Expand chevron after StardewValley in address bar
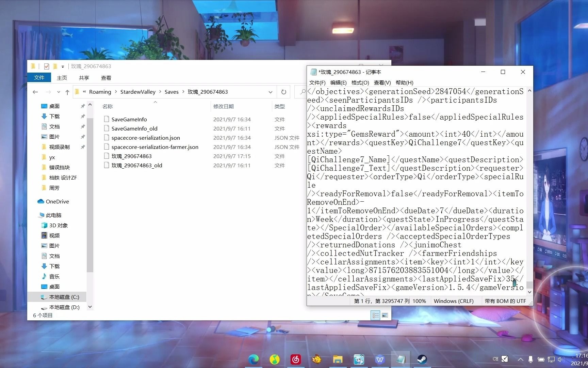 point(160,92)
